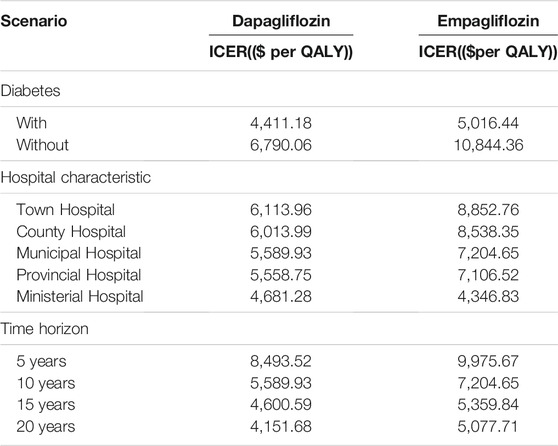Select the value 4,411.18

pyautogui.click(x=281, y=123)
